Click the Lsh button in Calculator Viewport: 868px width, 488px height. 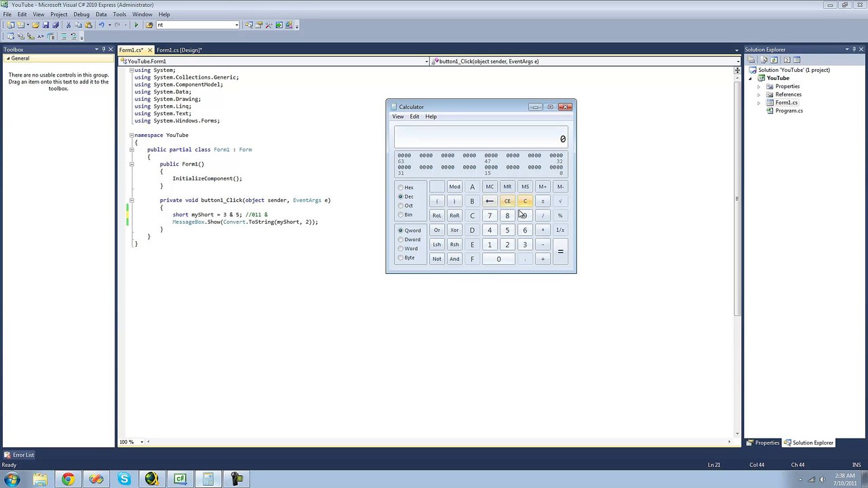(x=437, y=245)
